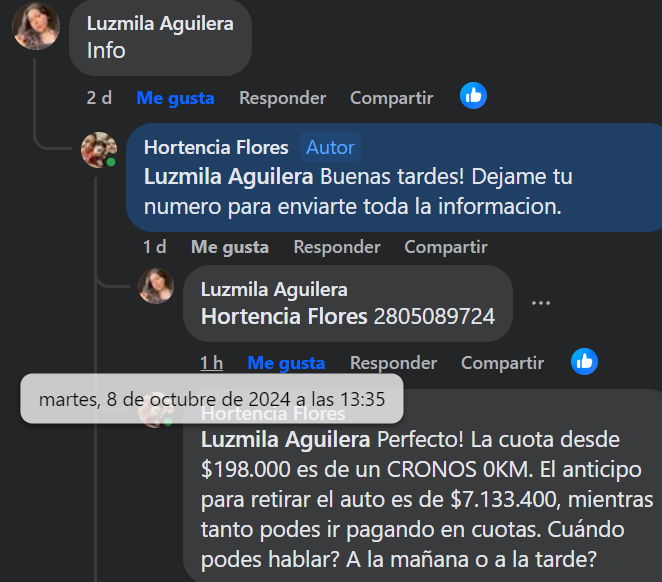Open Luzmila Aguilera's avatar on the phone number reply

[x=156, y=286]
